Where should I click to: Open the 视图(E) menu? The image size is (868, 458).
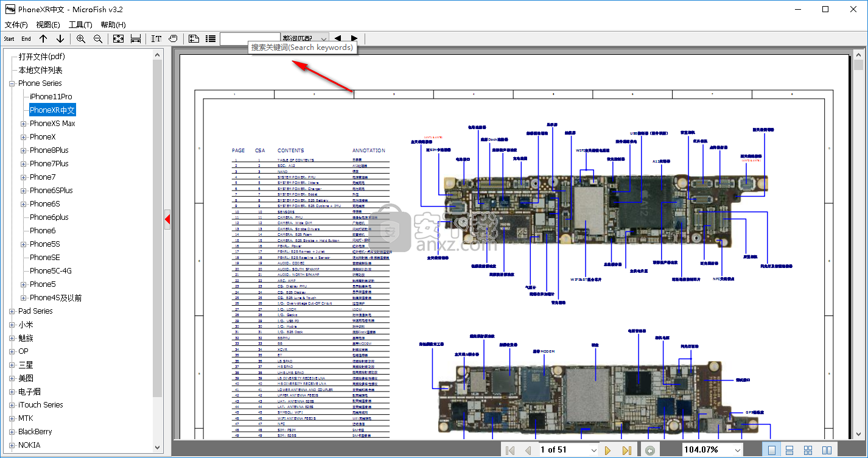48,25
